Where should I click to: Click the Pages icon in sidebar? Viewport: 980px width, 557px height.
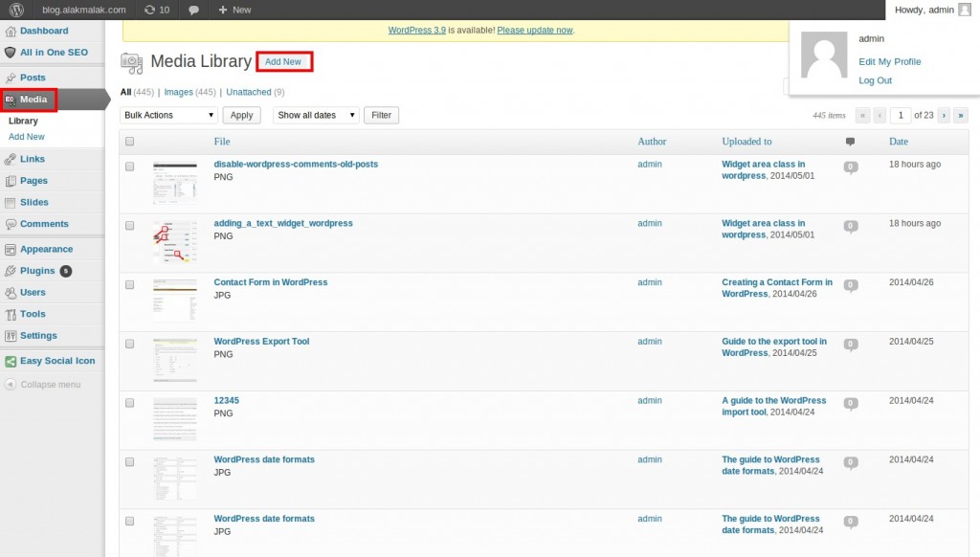(10, 181)
